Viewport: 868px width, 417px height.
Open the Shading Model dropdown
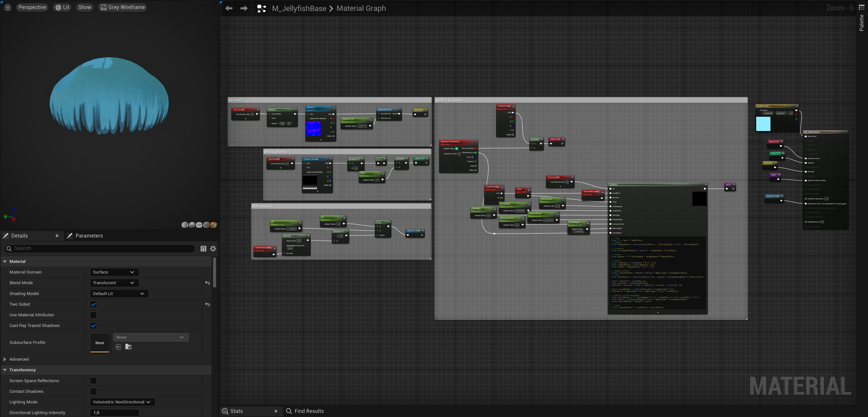[119, 294]
